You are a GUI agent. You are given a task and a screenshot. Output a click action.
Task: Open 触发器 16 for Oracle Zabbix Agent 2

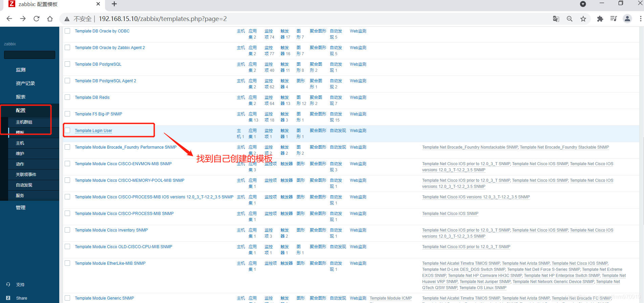(x=285, y=50)
